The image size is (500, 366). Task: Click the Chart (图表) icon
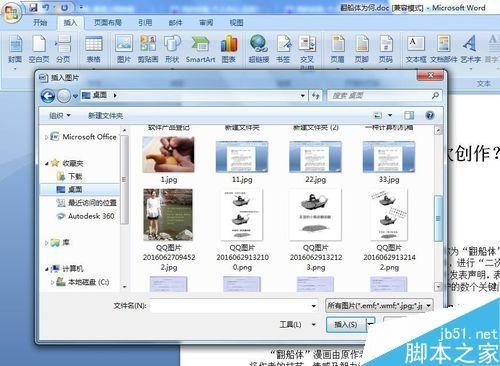[229, 49]
